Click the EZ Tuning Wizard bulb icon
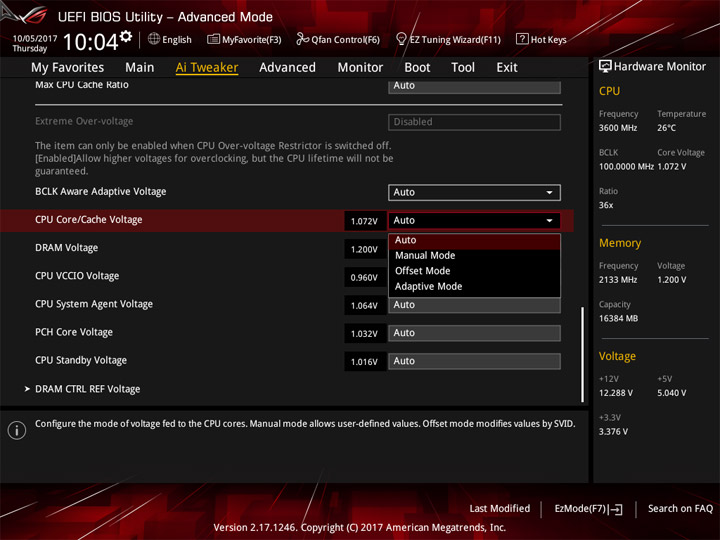Image resolution: width=720 pixels, height=540 pixels. (x=401, y=39)
